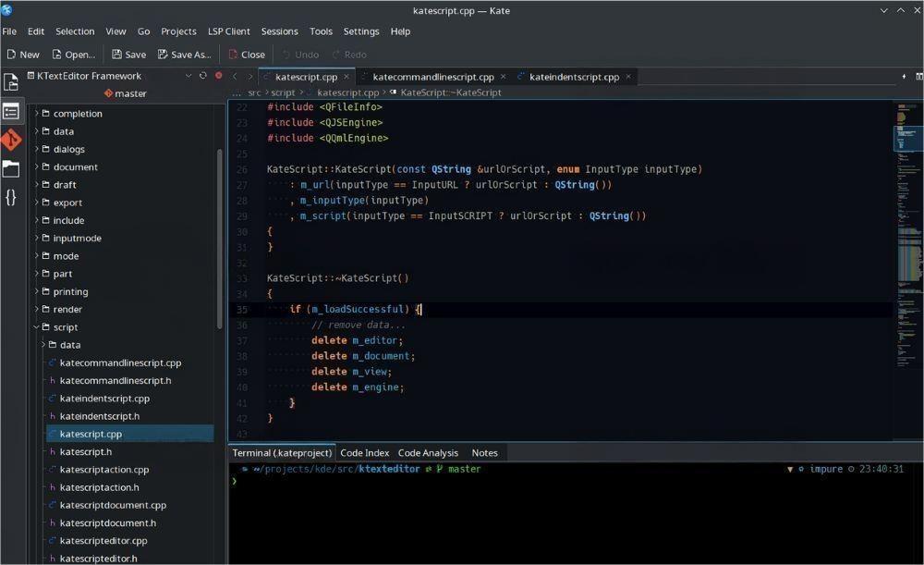The height and width of the screenshot is (565, 924).
Task: Click the Save As toolbar button
Action: click(185, 55)
